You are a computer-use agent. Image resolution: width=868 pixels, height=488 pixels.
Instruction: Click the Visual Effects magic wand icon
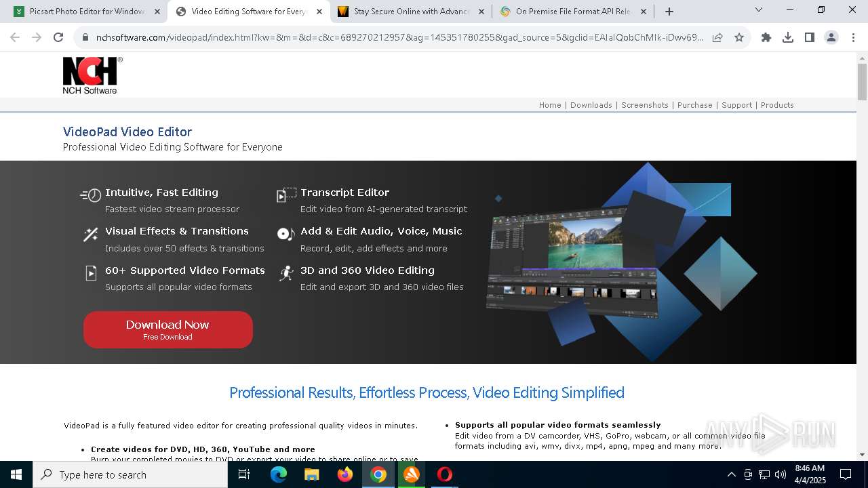(x=90, y=235)
